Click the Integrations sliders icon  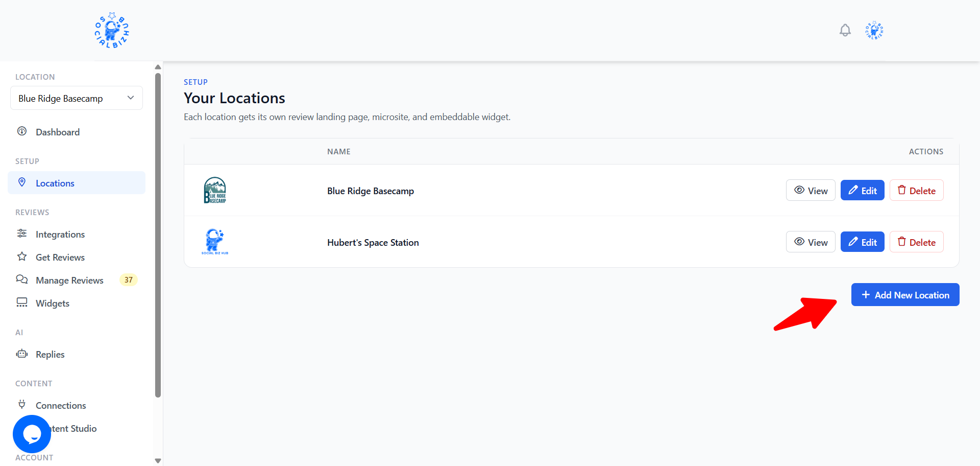click(22, 234)
